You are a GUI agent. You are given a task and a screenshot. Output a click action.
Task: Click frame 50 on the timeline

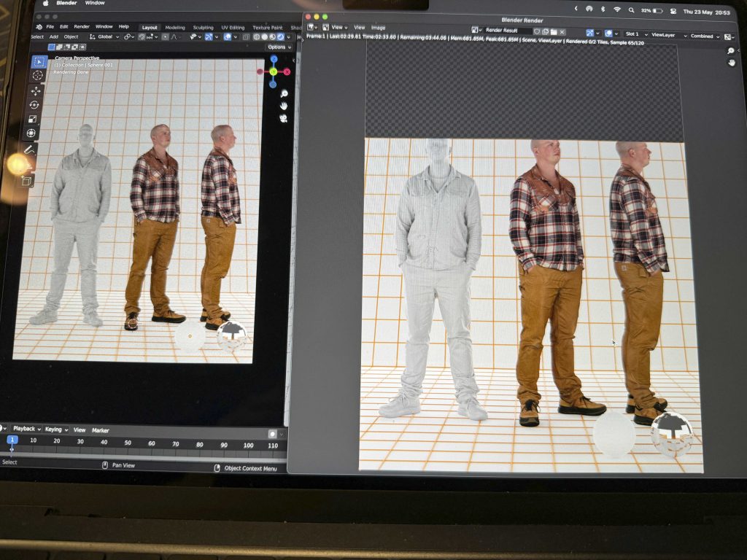click(x=128, y=444)
